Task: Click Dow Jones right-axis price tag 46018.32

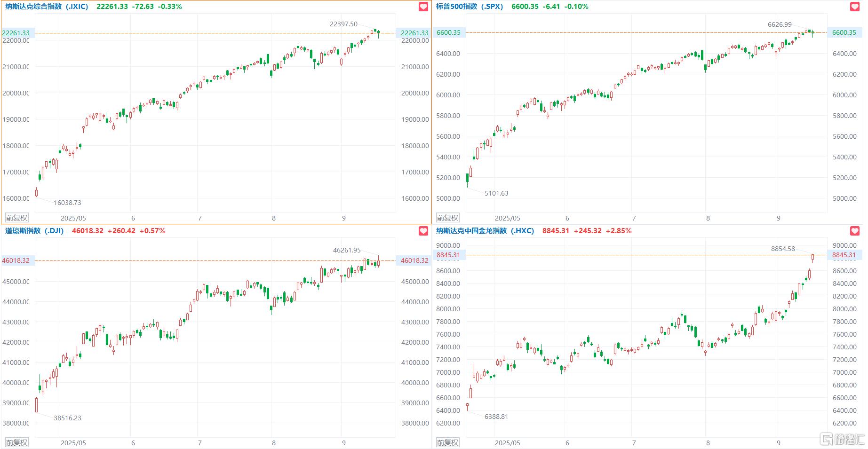Action: (x=414, y=260)
